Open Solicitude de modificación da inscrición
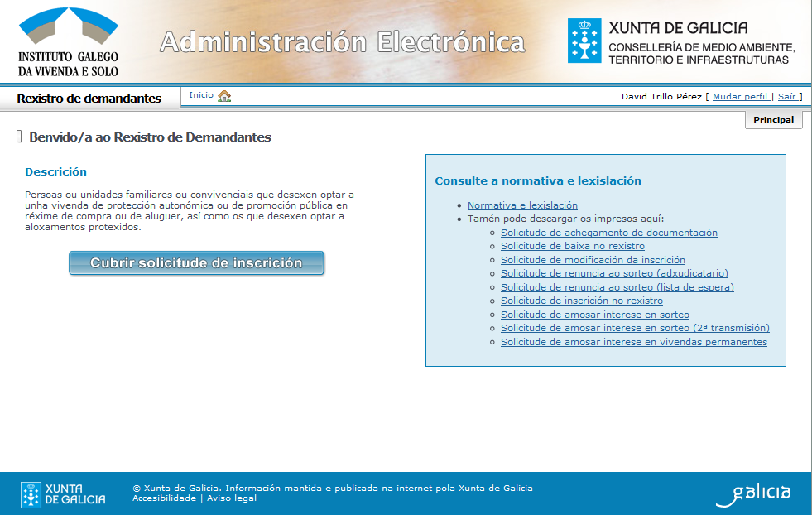 coord(593,260)
